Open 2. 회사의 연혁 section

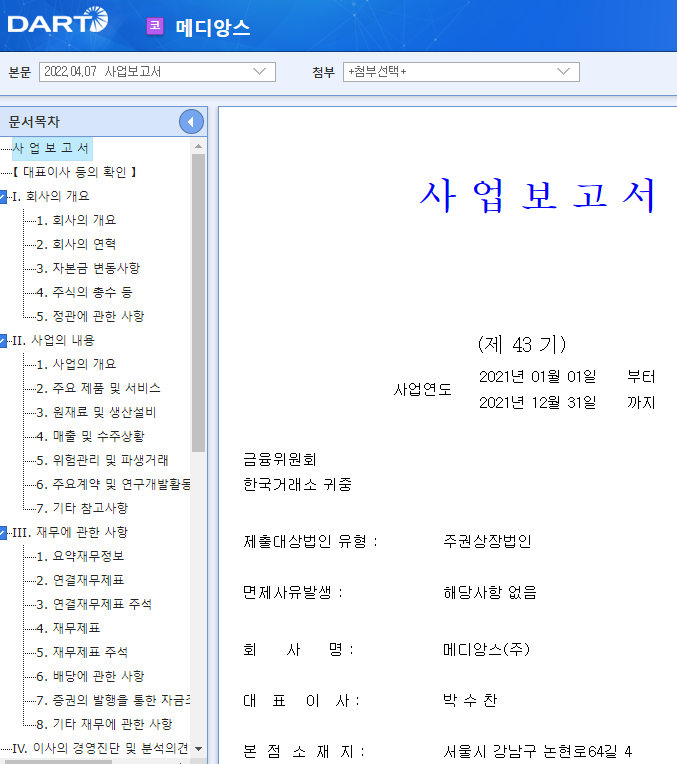(77, 244)
